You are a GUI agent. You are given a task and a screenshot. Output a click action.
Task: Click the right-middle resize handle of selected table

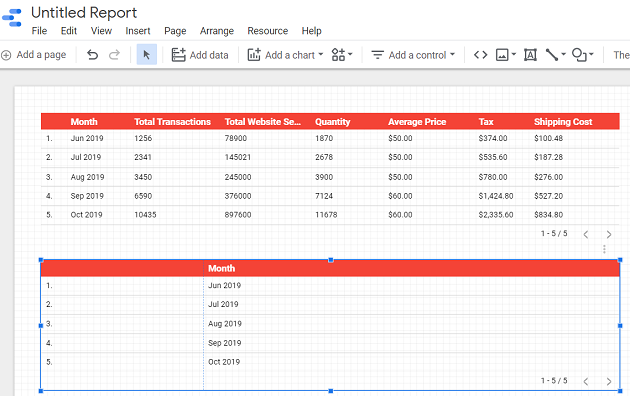tap(620, 325)
